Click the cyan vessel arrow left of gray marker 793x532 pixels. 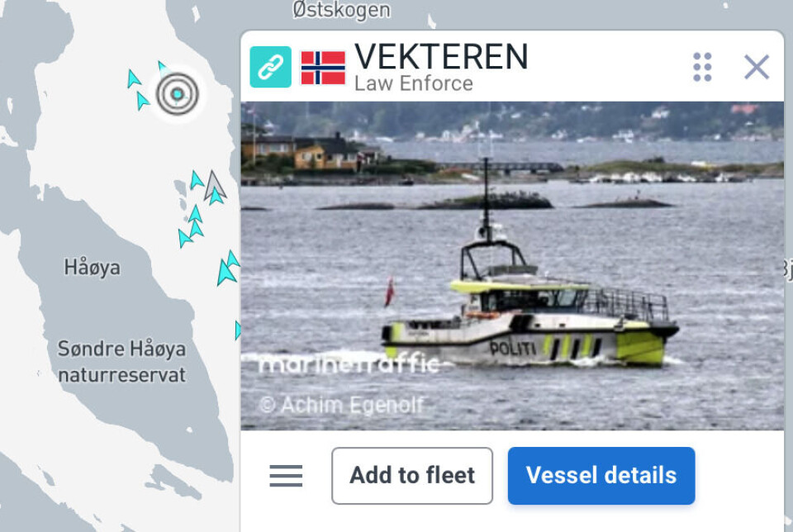(197, 181)
